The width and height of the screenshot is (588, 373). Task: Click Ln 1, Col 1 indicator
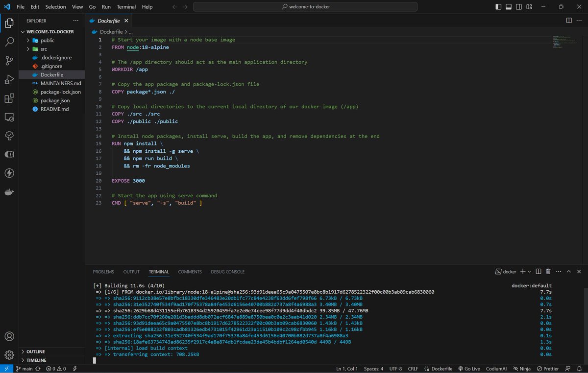[347, 369]
